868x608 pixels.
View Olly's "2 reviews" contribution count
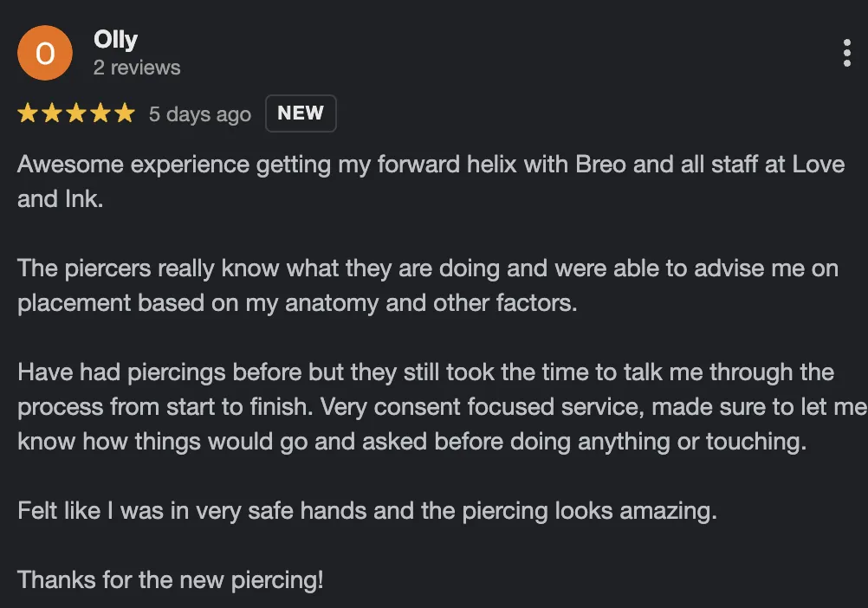137,68
